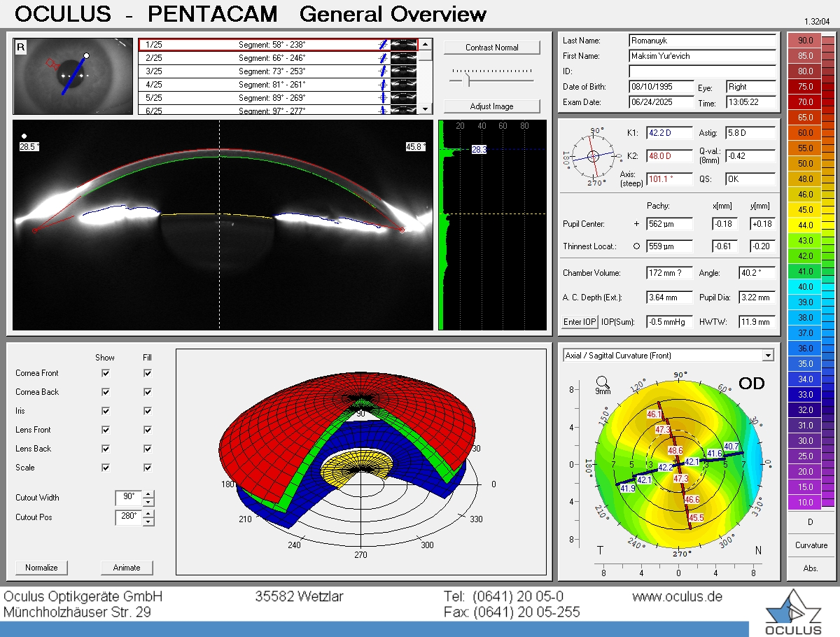Click the segment orientation icon in row 3/25
Viewport: 840px width, 637px height.
click(382, 71)
